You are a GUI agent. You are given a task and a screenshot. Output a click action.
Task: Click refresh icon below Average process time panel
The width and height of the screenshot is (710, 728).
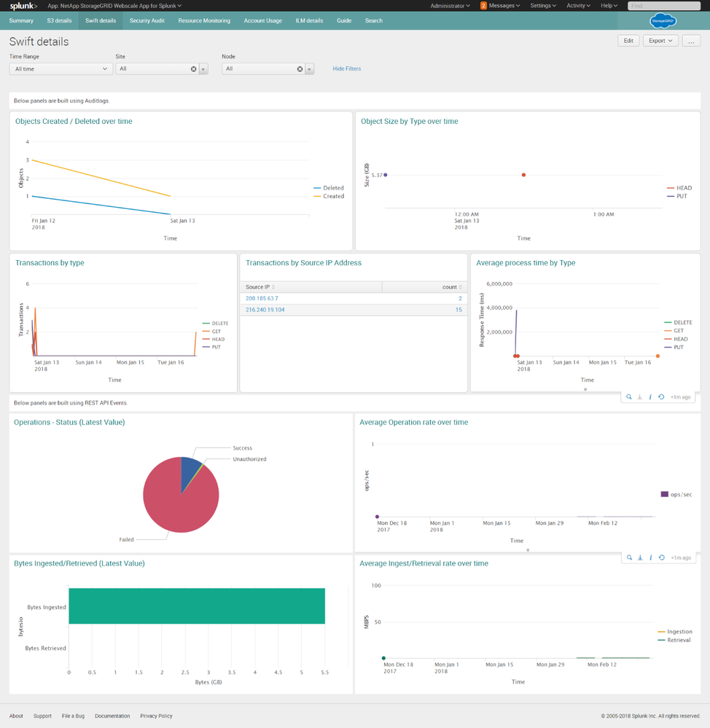tap(661, 397)
